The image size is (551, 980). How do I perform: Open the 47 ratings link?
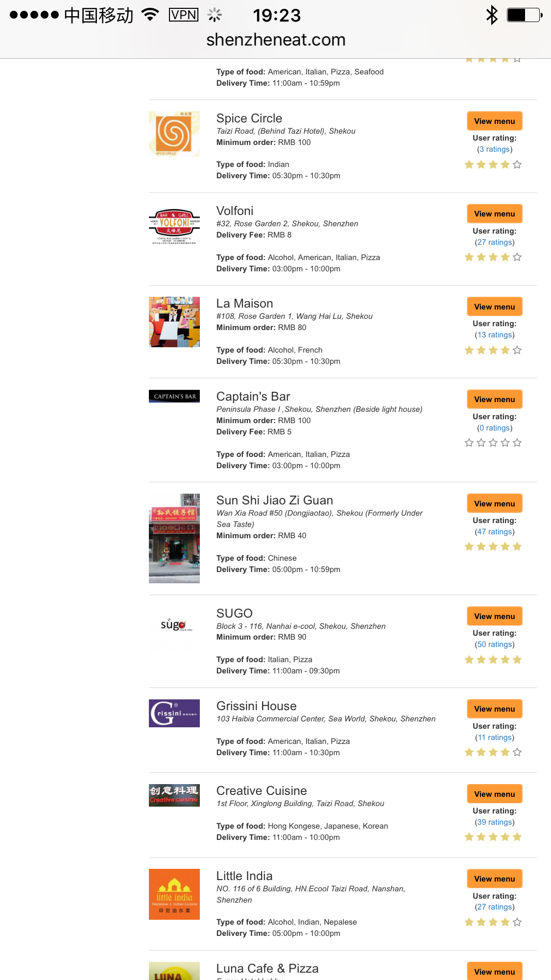494,532
